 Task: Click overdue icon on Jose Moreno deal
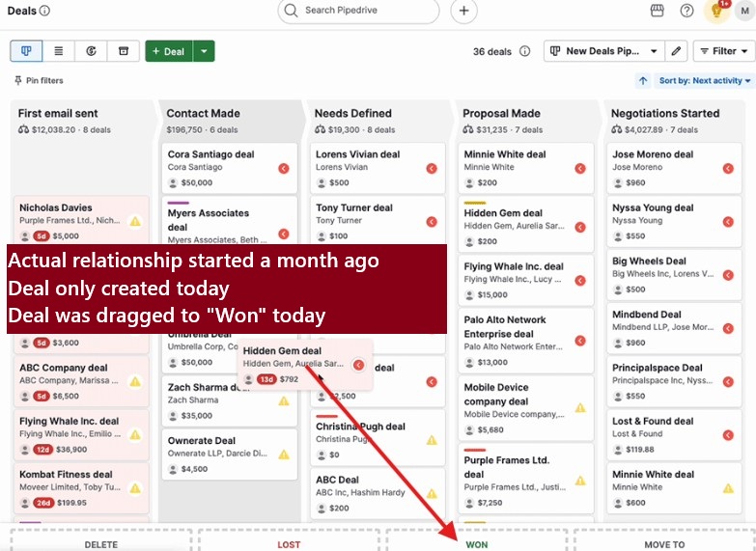[728, 168]
